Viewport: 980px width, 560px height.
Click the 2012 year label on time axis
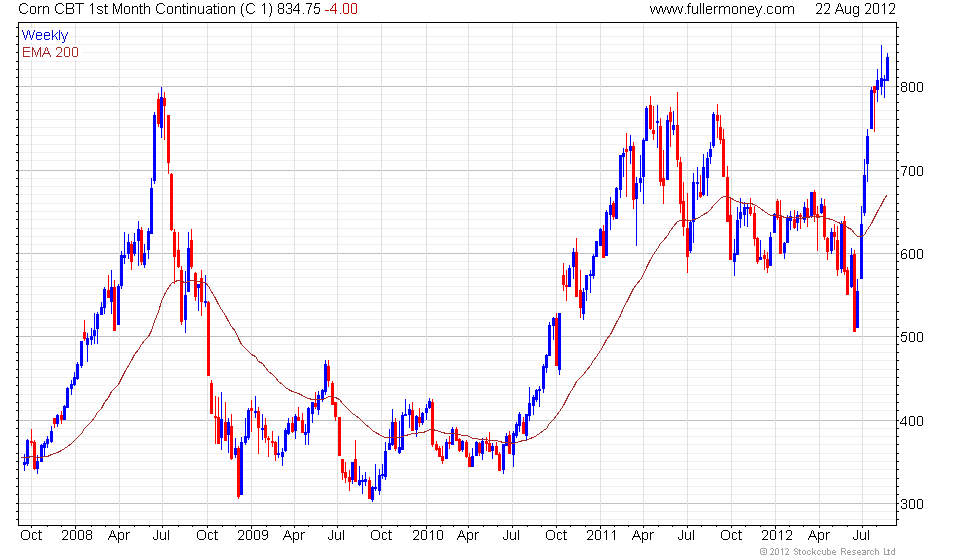coord(777,536)
